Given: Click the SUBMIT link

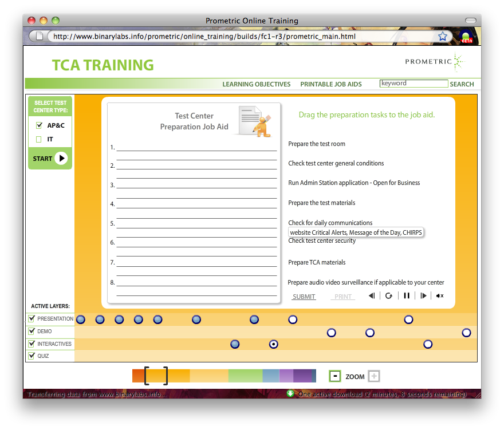Looking at the screenshot, I should click(x=304, y=297).
